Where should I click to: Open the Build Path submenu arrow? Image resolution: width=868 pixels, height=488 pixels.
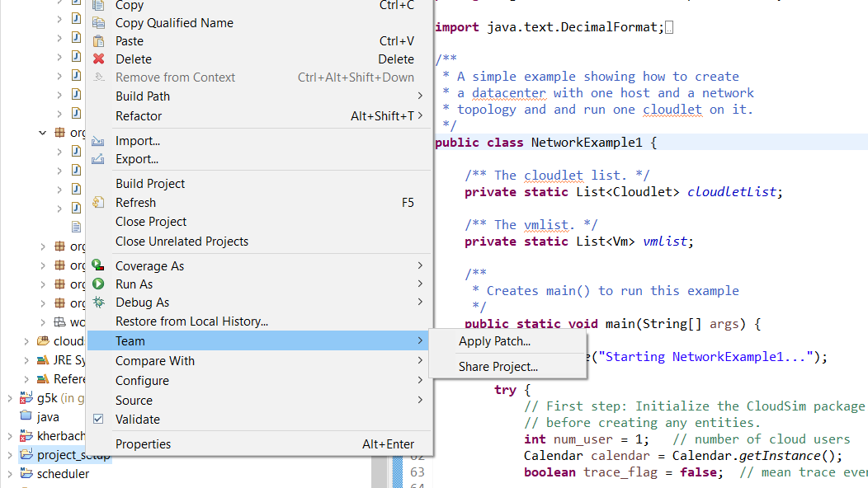tap(420, 96)
